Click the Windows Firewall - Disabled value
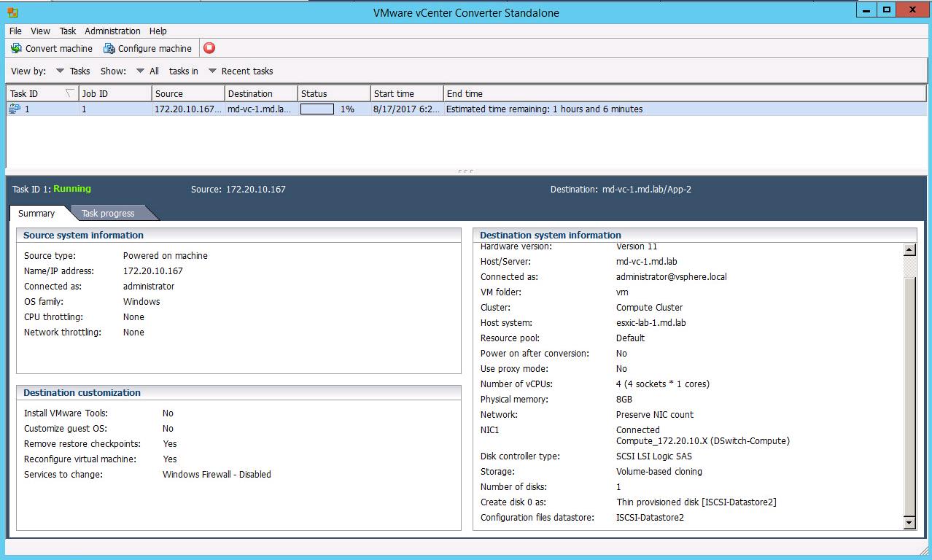The width and height of the screenshot is (932, 560). tap(217, 474)
